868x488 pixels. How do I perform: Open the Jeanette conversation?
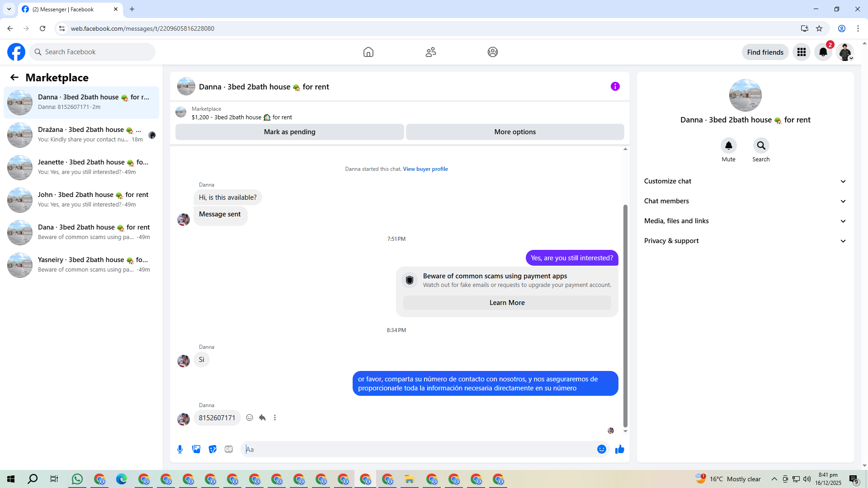81,168
